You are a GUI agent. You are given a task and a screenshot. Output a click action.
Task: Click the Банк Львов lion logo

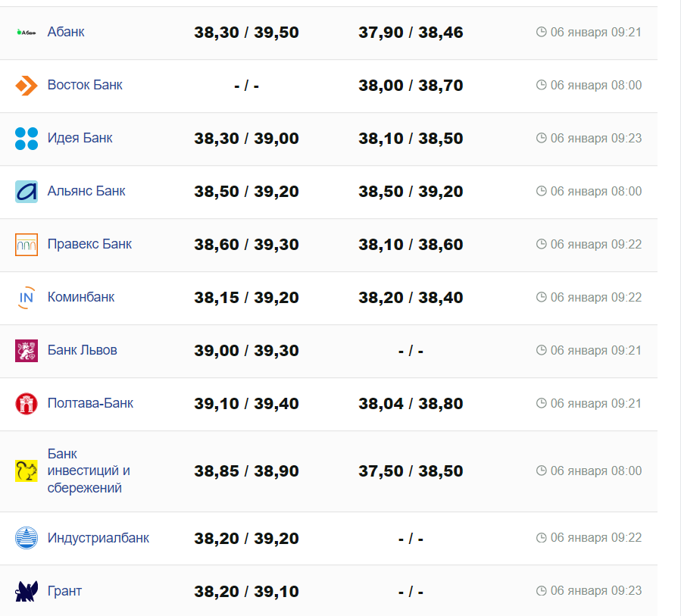(27, 351)
